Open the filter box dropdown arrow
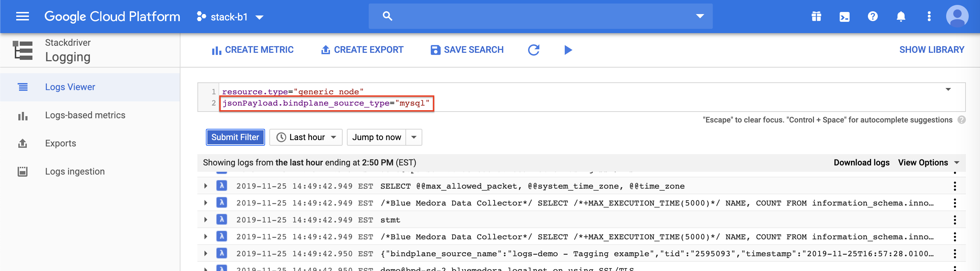Screen dimensions: 980x271 [948, 89]
